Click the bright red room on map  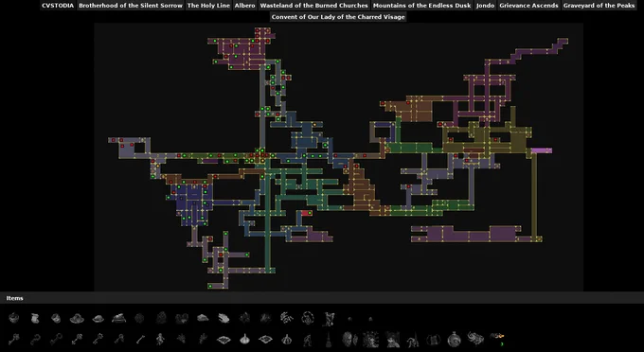pos(307,213)
